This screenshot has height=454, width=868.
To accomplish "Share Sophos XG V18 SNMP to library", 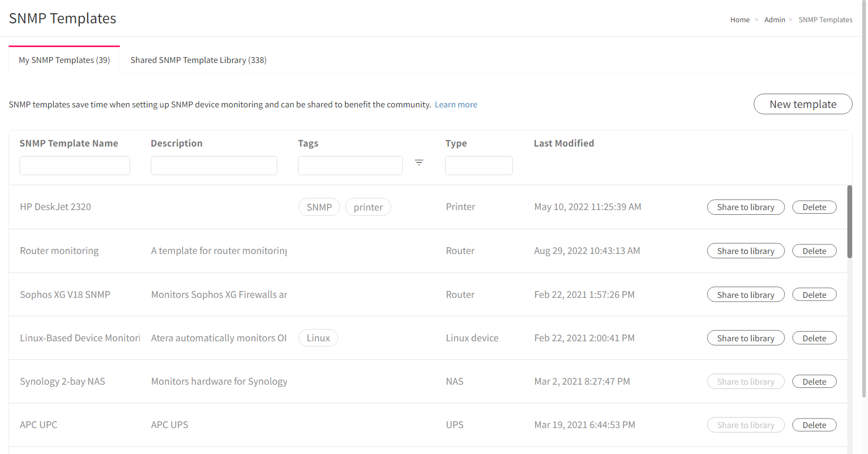I will tap(745, 295).
